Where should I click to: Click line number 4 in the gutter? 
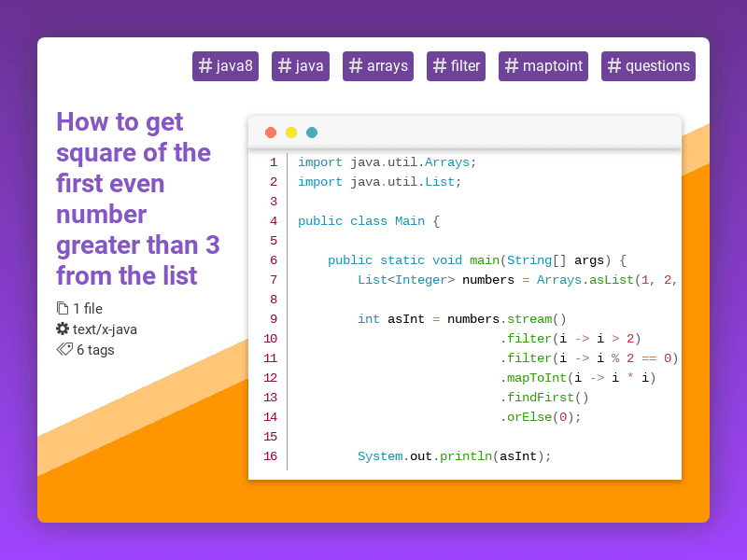[274, 221]
